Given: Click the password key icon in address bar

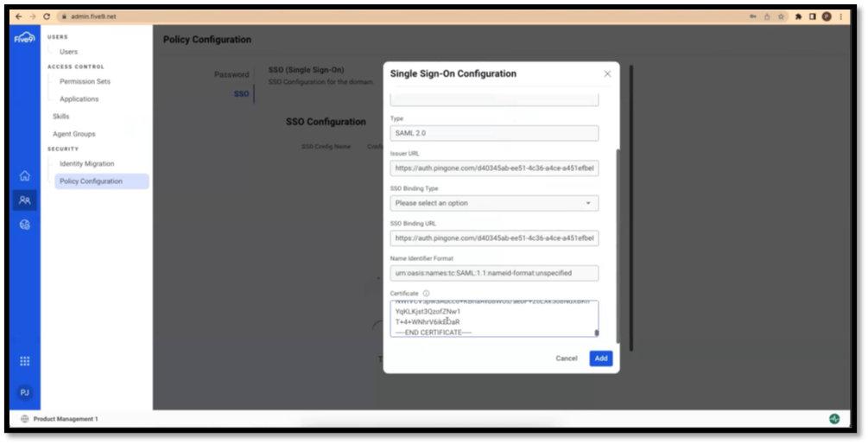Looking at the screenshot, I should (753, 16).
